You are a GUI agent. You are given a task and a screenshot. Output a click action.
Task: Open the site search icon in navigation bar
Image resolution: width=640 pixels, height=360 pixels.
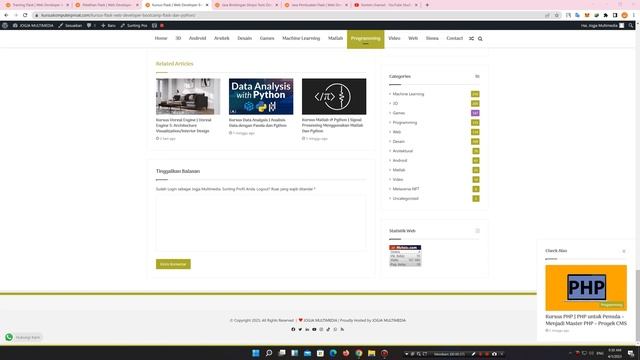(480, 38)
